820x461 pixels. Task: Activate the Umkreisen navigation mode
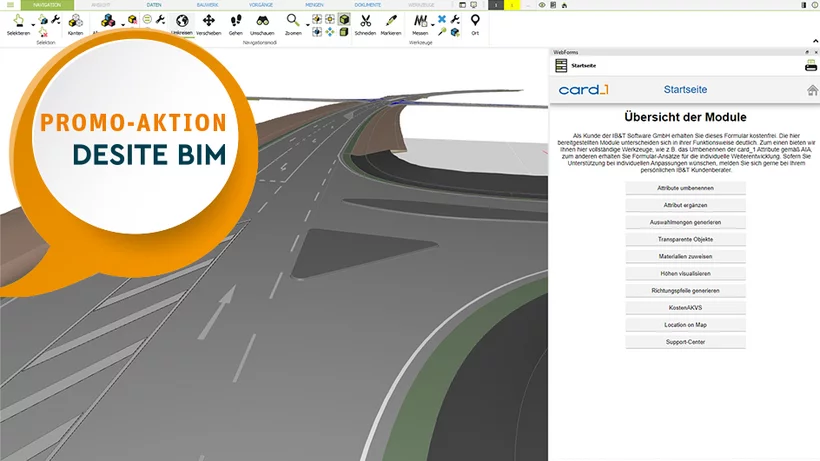coord(182,25)
